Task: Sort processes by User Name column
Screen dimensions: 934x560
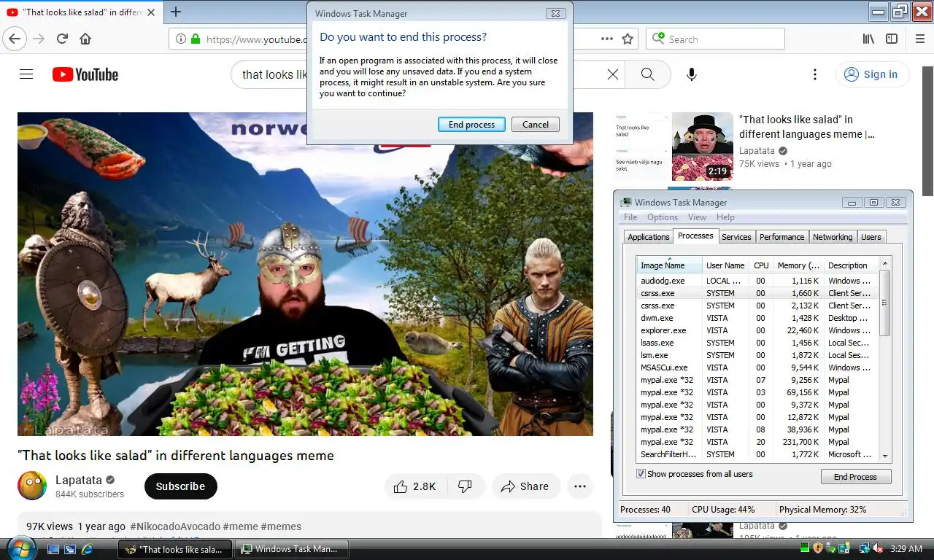Action: tap(725, 265)
